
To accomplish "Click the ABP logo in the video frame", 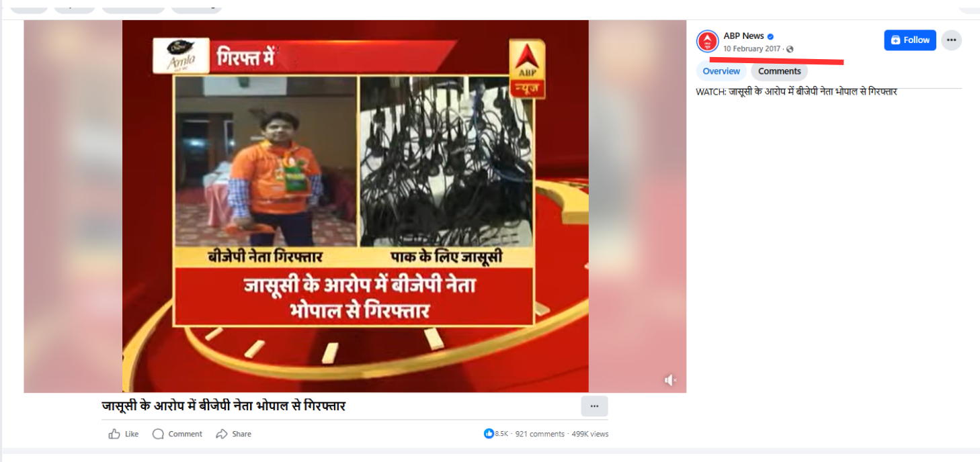I will pyautogui.click(x=527, y=69).
